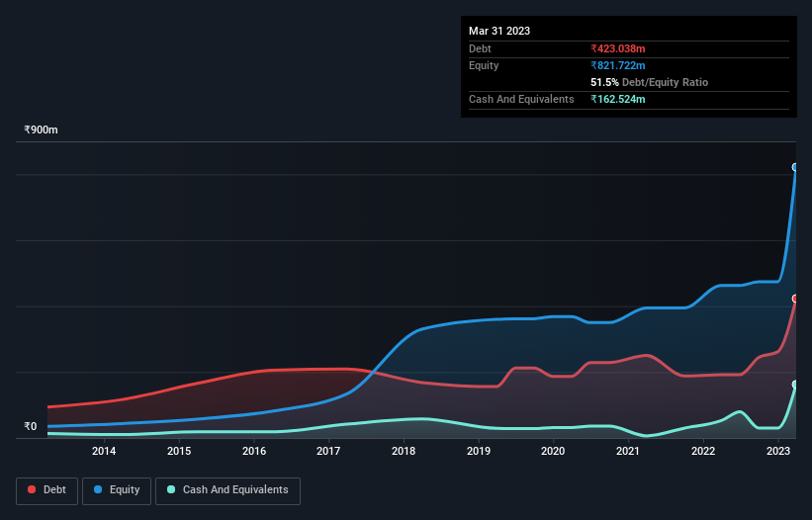
Task: Click the Equity label in tooltip
Action: pos(484,65)
